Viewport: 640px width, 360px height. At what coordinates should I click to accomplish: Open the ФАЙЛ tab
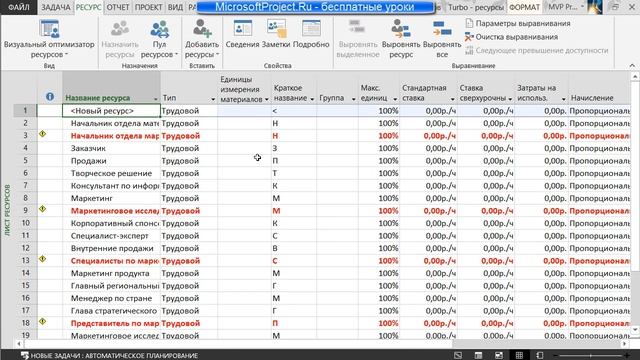tap(19, 7)
